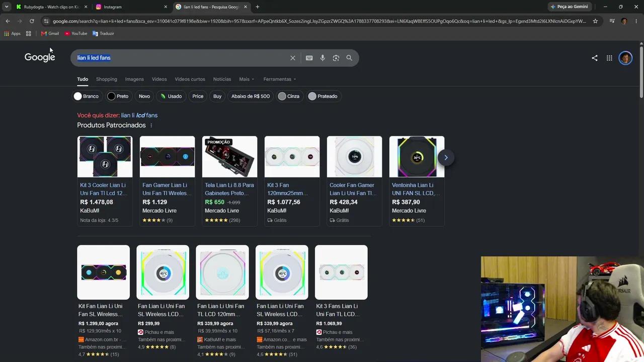Open the new tab with plus button
Viewport: 644px width, 362px height.
click(x=258, y=7)
